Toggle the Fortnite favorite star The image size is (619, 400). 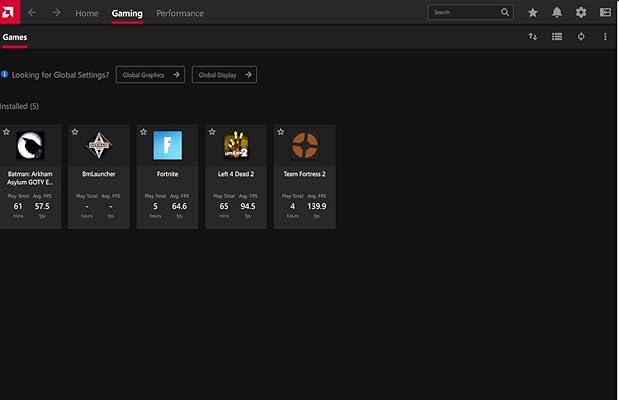click(x=144, y=132)
